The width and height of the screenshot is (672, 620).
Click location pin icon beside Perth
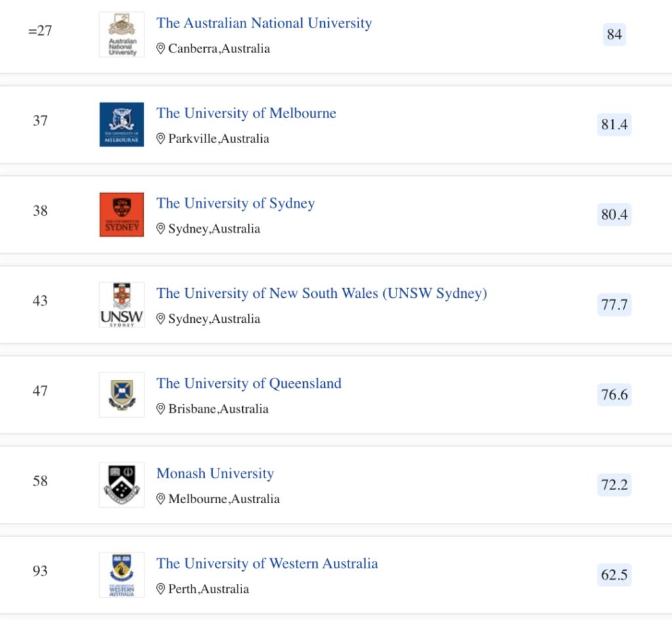click(x=161, y=589)
